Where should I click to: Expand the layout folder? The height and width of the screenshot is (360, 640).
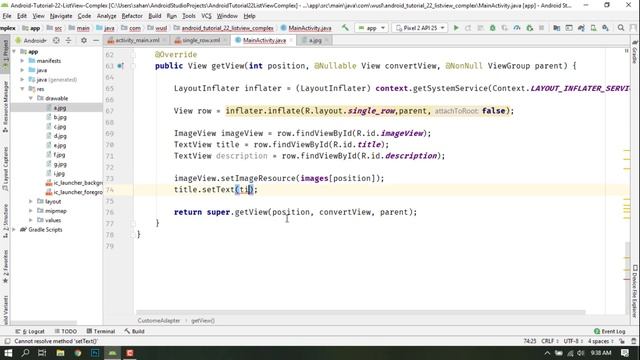click(x=31, y=202)
